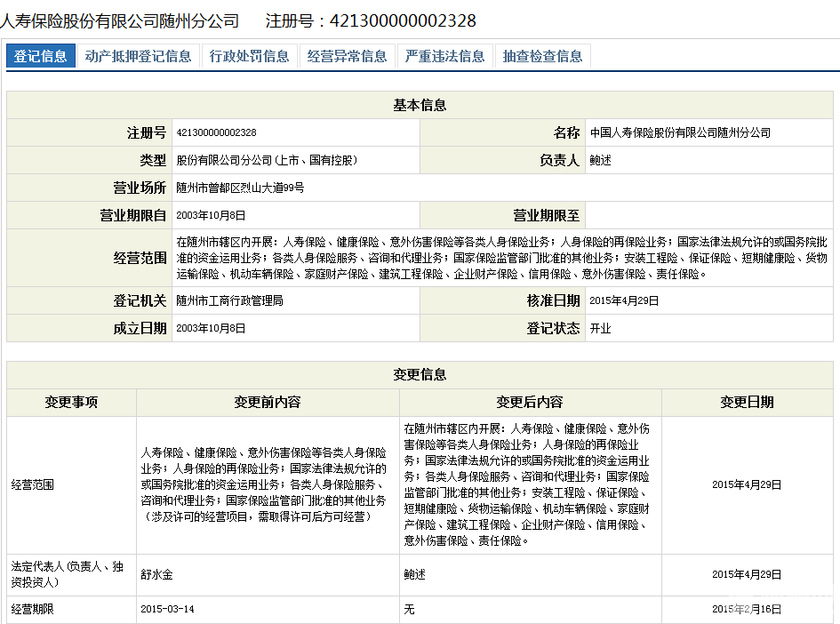This screenshot has height=624, width=840.
Task: Click the 变更信息 section header
Action: (420, 374)
